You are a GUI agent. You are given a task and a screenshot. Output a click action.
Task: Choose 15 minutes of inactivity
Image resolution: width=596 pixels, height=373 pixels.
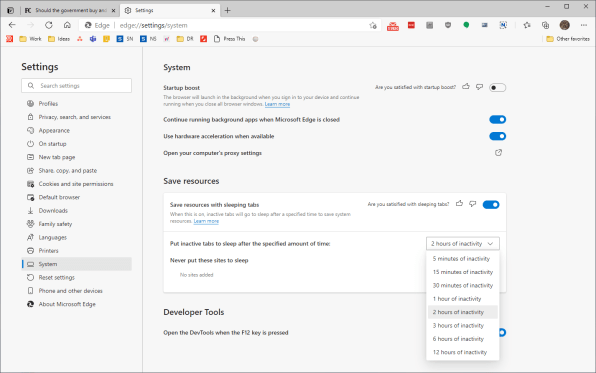pyautogui.click(x=463, y=272)
